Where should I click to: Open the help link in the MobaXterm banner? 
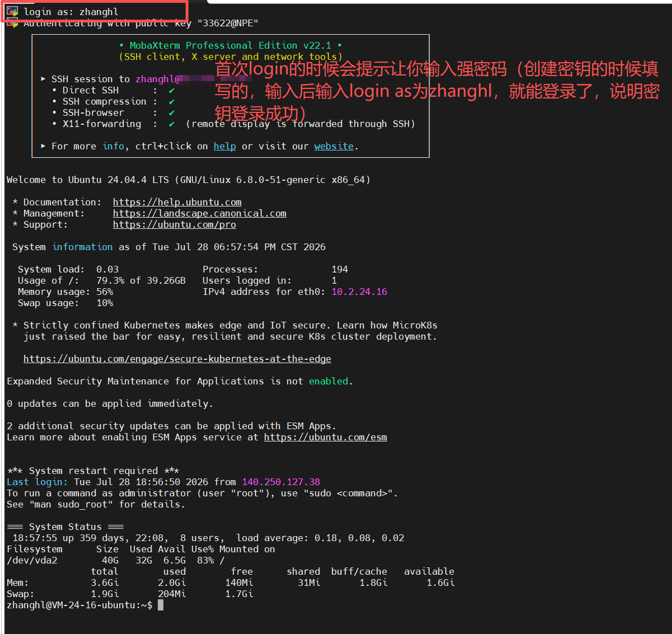point(224,146)
